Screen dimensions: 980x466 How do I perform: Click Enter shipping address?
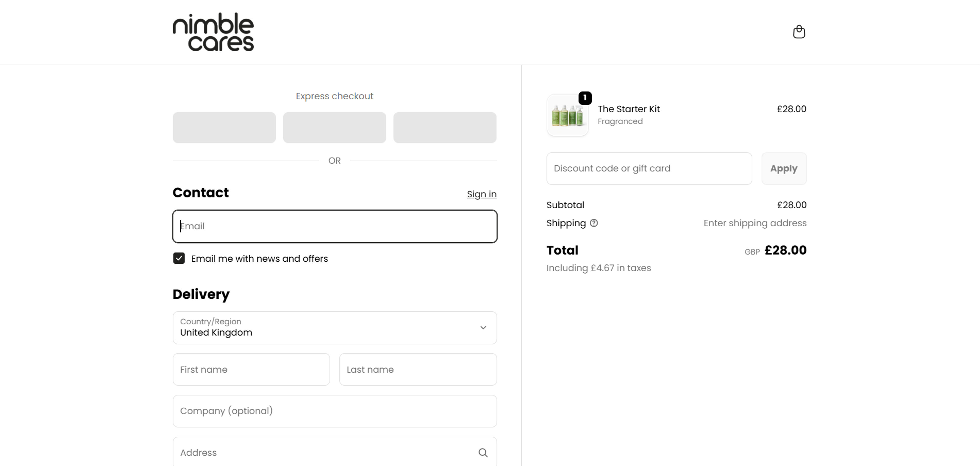(x=755, y=223)
